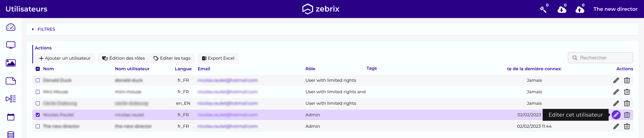644x138 pixels.
Task: Toggle the select-all checkbox in table header
Action: (38, 69)
